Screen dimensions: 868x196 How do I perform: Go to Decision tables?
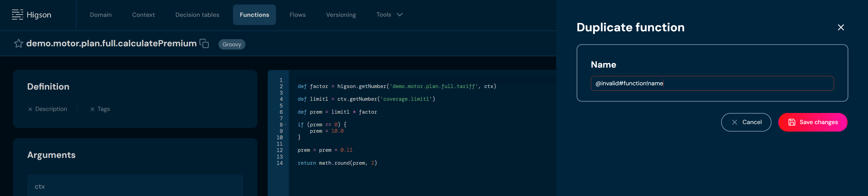[197, 15]
